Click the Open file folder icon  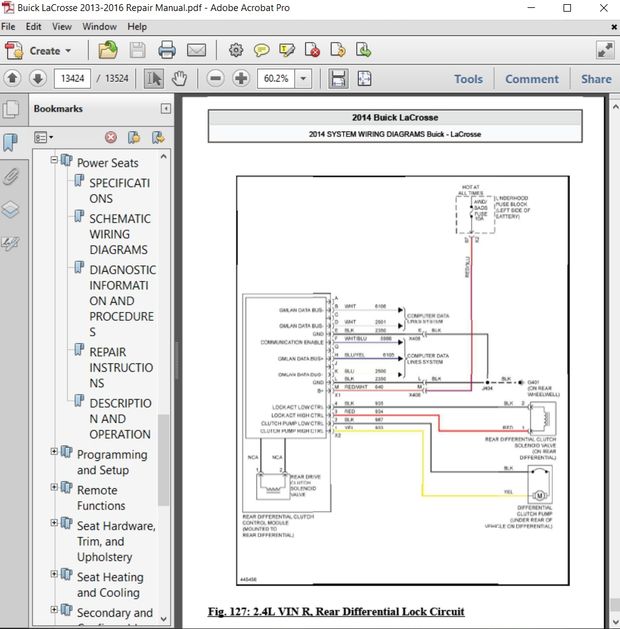pyautogui.click(x=108, y=51)
